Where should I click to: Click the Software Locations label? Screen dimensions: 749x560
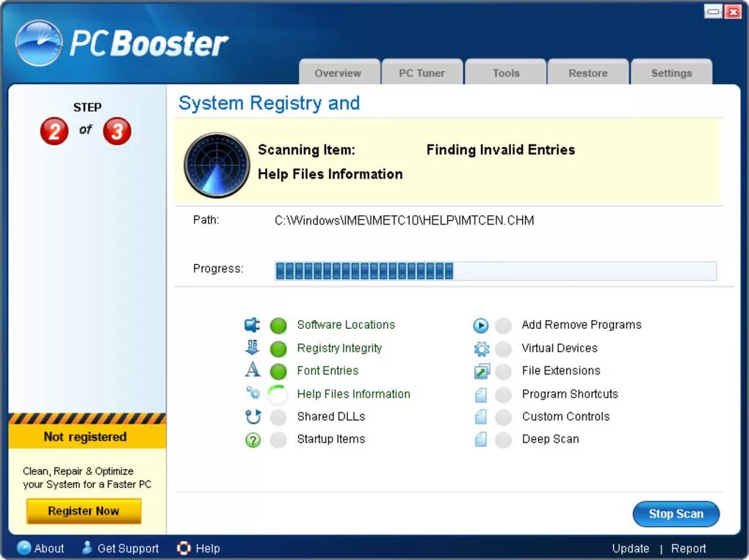point(346,324)
